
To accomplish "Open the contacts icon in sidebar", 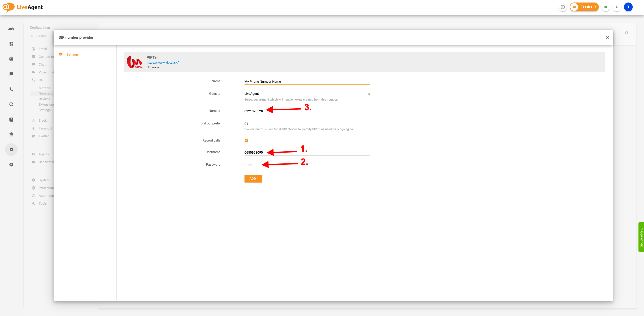I will (x=11, y=119).
